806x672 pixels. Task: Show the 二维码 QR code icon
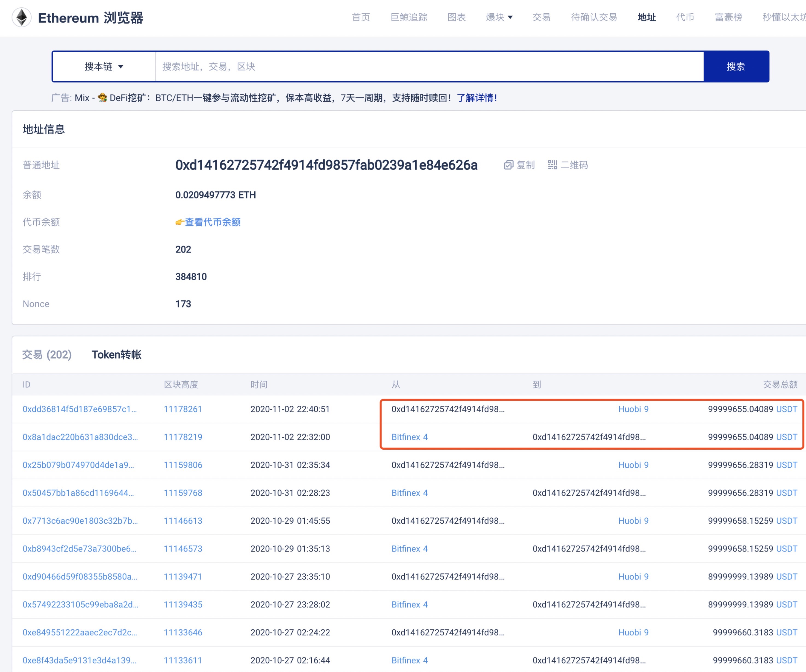[x=552, y=165]
